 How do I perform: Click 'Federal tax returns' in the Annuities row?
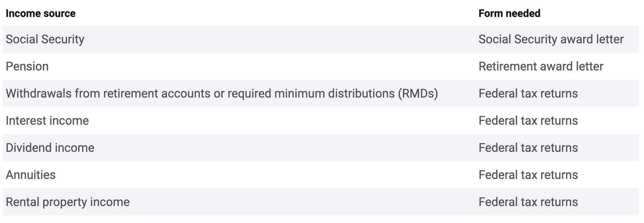point(528,175)
